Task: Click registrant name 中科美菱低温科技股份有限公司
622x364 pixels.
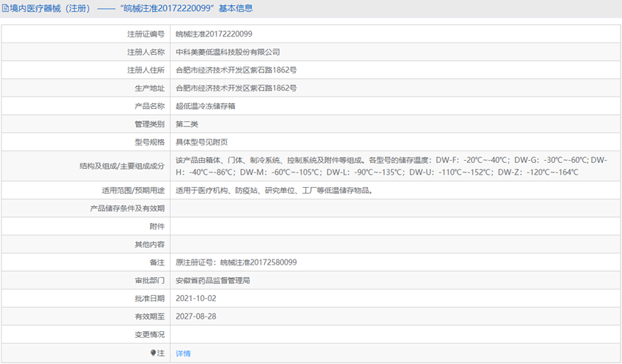Action: (x=228, y=52)
